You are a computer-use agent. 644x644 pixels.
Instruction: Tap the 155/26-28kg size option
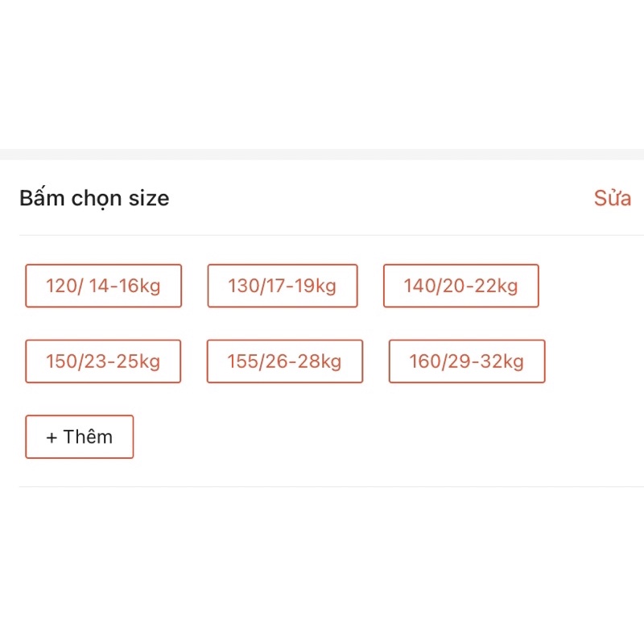click(285, 361)
